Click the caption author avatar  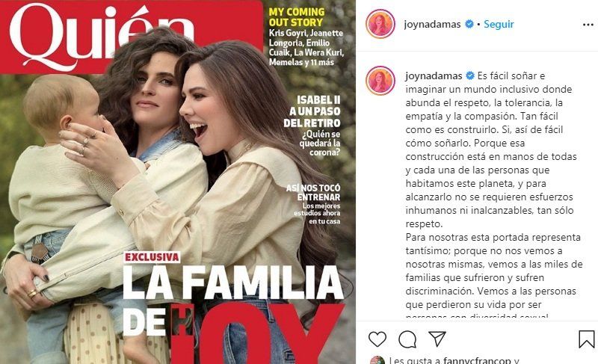[380, 81]
